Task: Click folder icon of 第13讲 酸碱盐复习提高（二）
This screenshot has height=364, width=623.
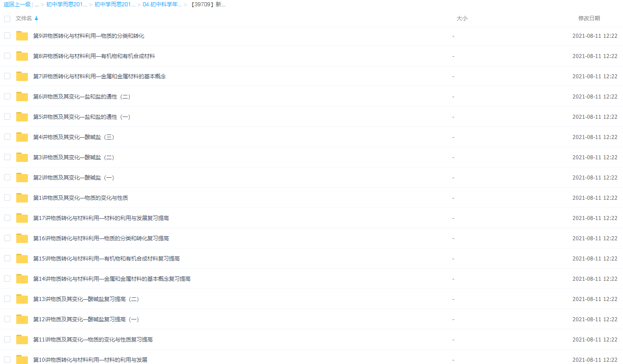Action: (22, 299)
